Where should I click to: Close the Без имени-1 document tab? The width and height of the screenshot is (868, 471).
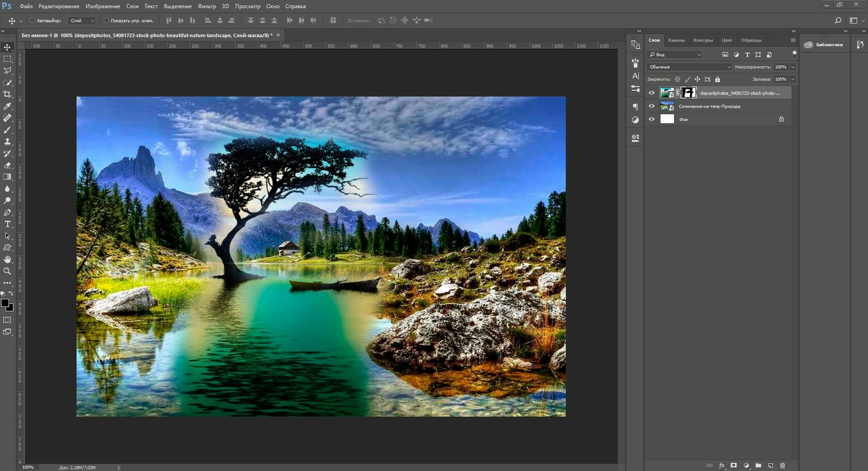(278, 35)
